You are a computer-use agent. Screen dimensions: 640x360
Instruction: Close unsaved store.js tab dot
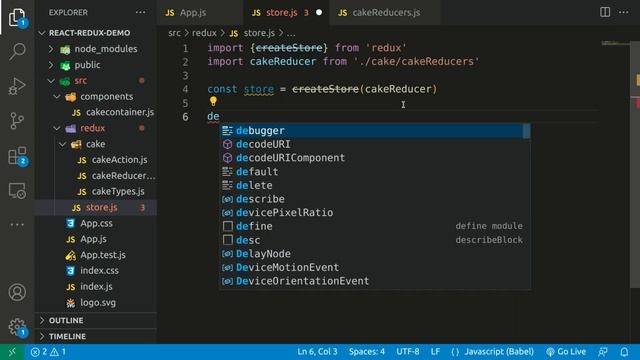(x=319, y=13)
